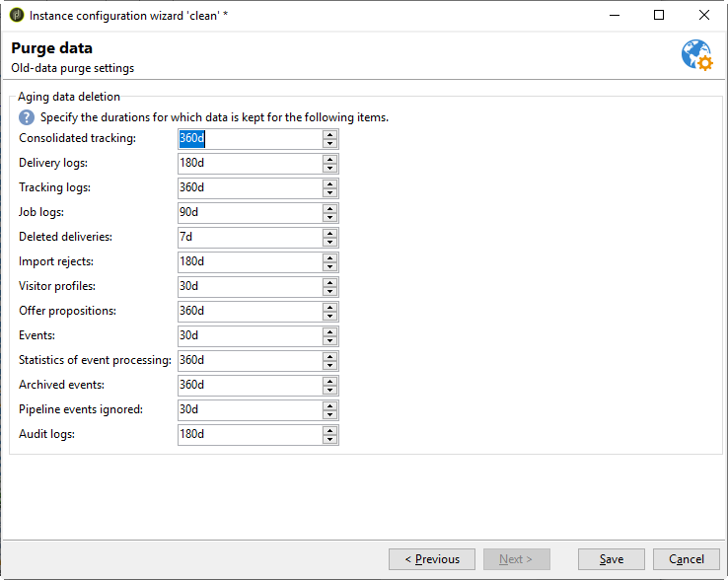
Task: Save the purge data settings
Action: [x=612, y=559]
